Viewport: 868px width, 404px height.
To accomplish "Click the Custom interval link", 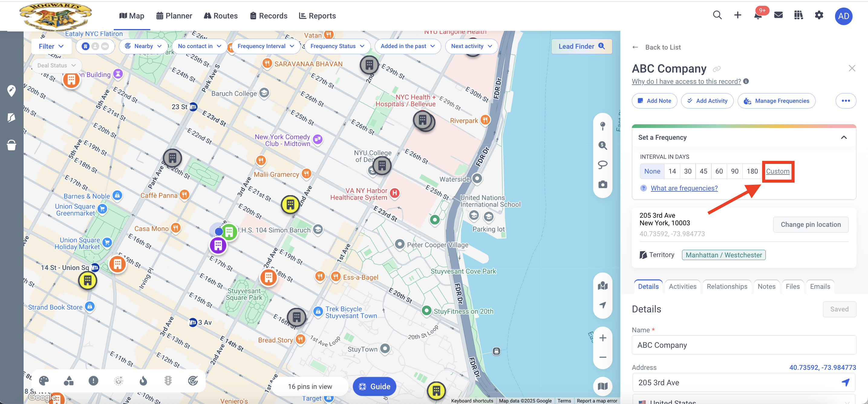I will tap(778, 171).
